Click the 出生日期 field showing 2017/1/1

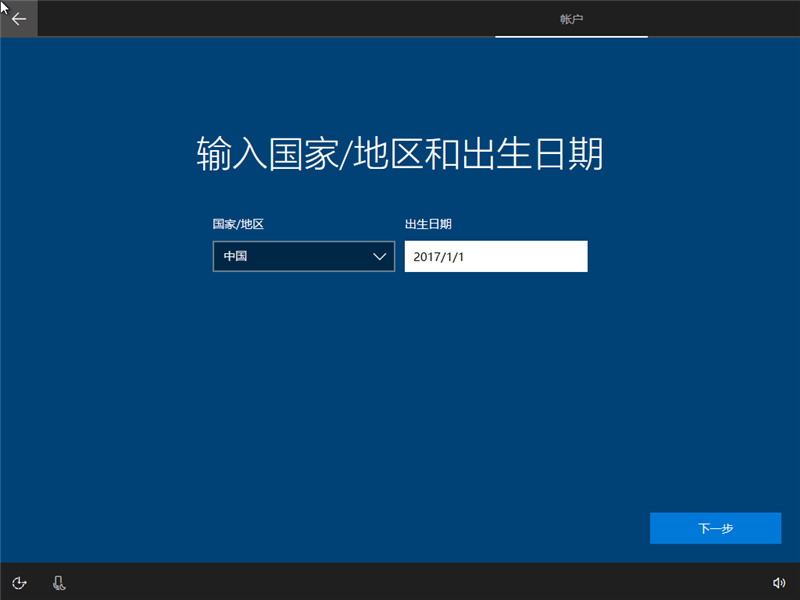coord(495,256)
